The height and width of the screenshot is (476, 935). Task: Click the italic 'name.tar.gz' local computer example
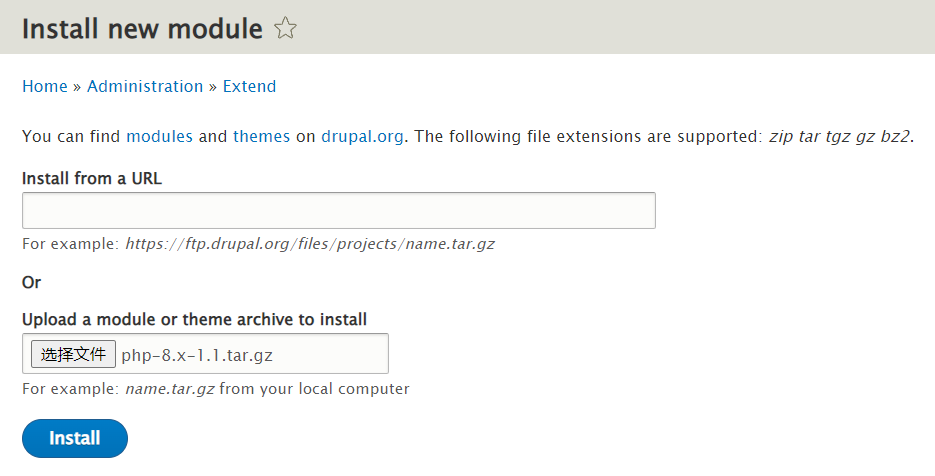(169, 388)
